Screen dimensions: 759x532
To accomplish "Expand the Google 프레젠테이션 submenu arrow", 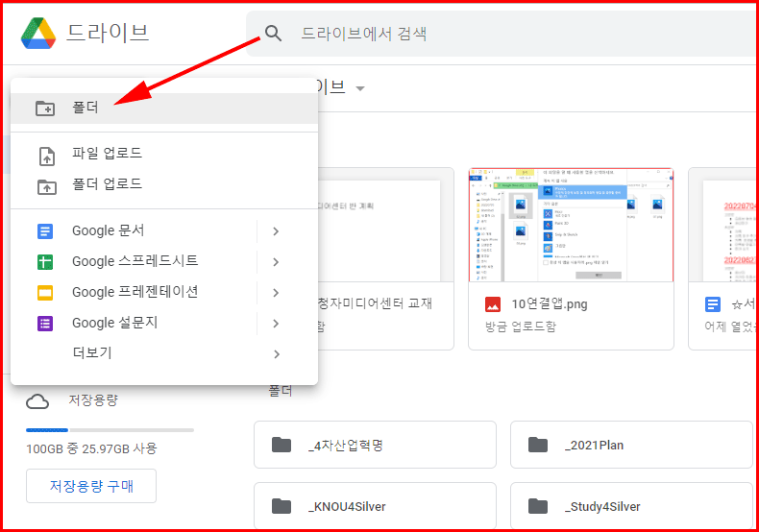I will point(276,293).
